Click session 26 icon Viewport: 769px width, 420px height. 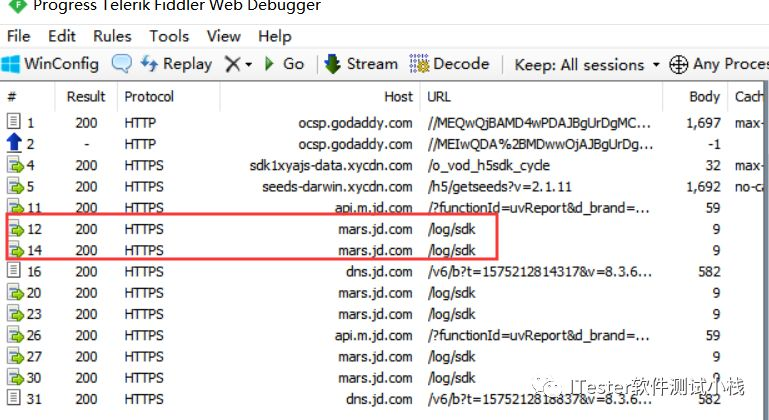click(x=15, y=336)
